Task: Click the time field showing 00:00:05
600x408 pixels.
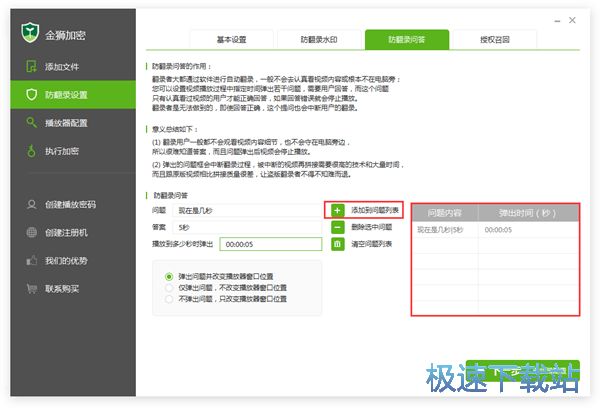Action: pyautogui.click(x=271, y=244)
